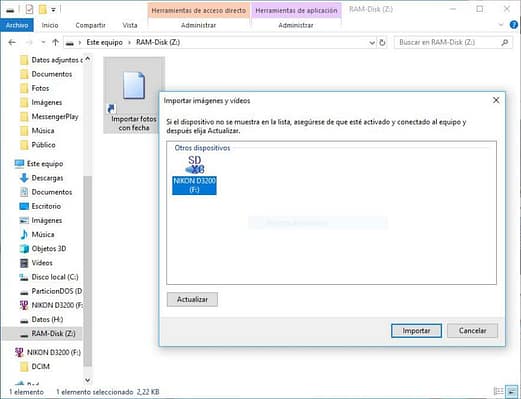Click Este equipo in the address bar
This screenshot has height=399, width=521.
click(x=104, y=43)
